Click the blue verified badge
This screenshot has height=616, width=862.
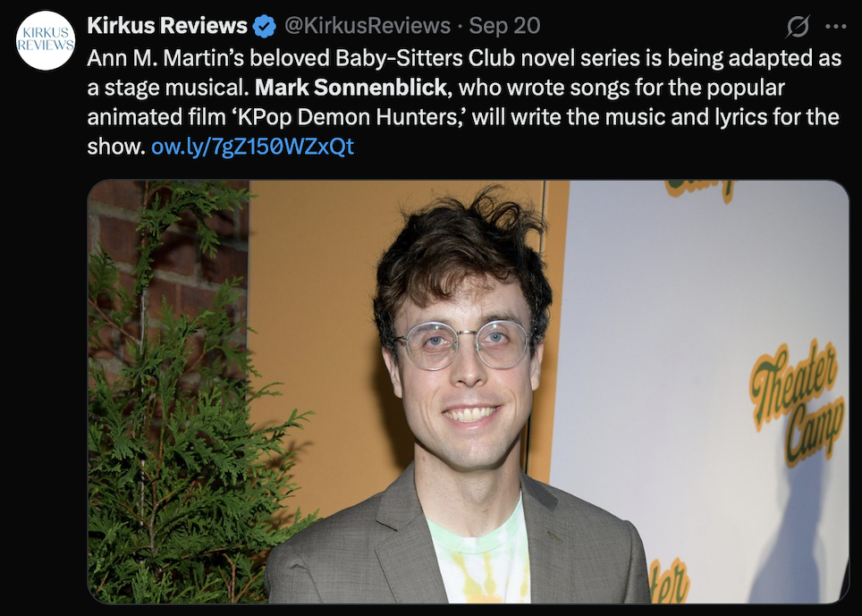265,27
